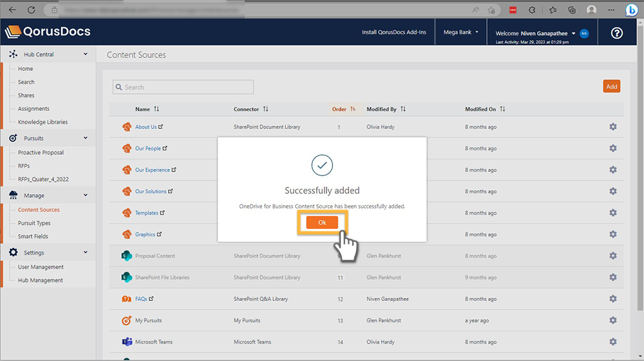Open settings gear for About Us row
644x361 pixels.
(613, 126)
